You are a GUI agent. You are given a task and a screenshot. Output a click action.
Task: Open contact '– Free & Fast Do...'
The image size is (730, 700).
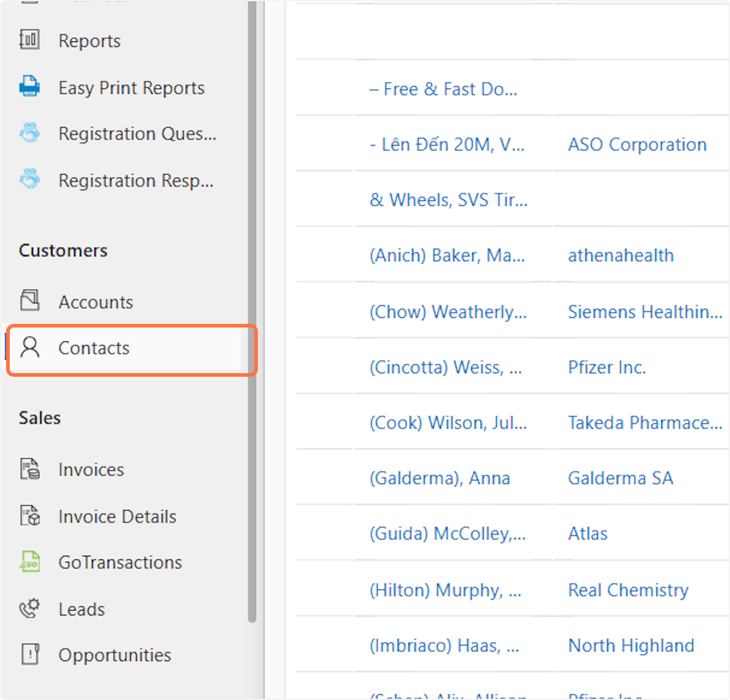click(x=443, y=89)
